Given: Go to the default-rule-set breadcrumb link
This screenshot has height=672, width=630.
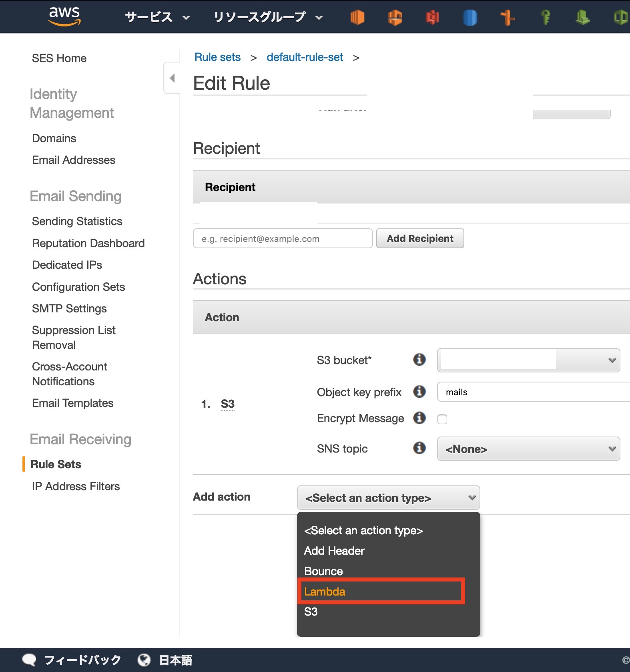Looking at the screenshot, I should click(x=305, y=57).
